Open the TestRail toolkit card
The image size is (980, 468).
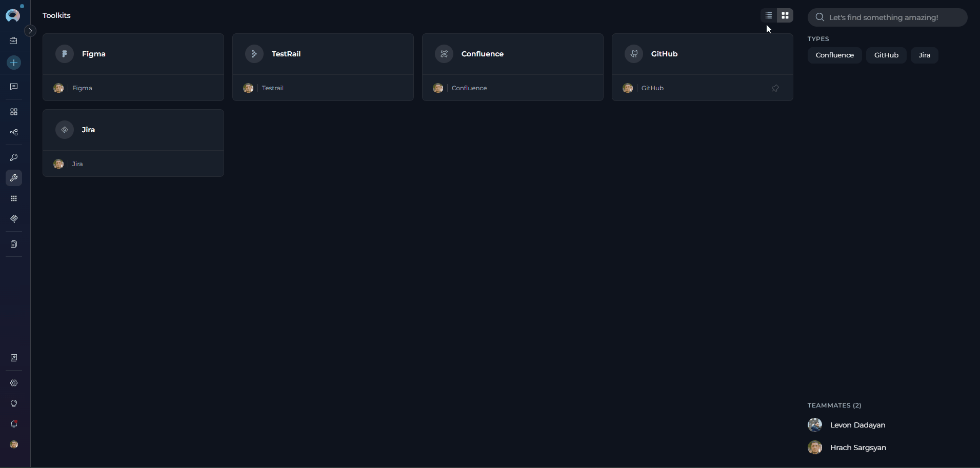pos(323,54)
